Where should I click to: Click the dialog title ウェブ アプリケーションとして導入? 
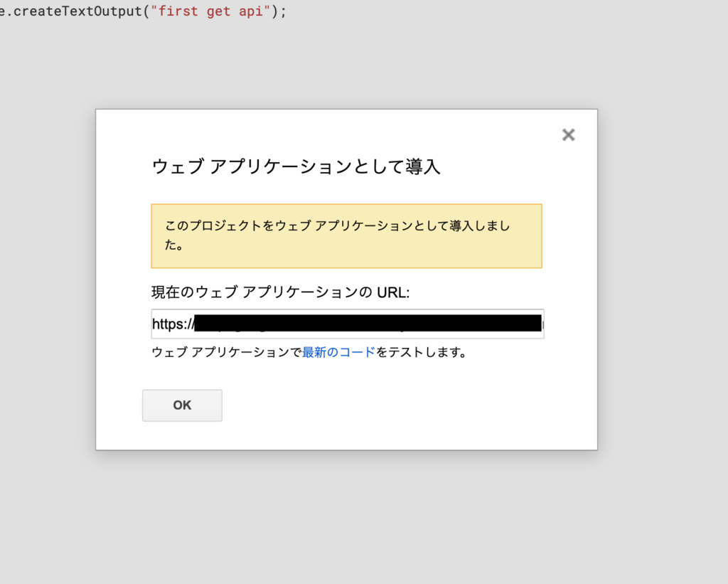pyautogui.click(x=296, y=166)
